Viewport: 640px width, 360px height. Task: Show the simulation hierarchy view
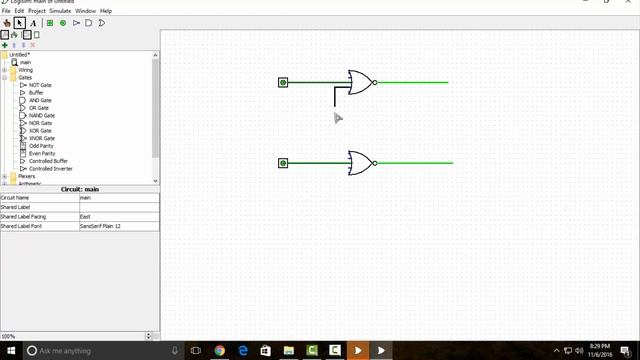[14, 35]
